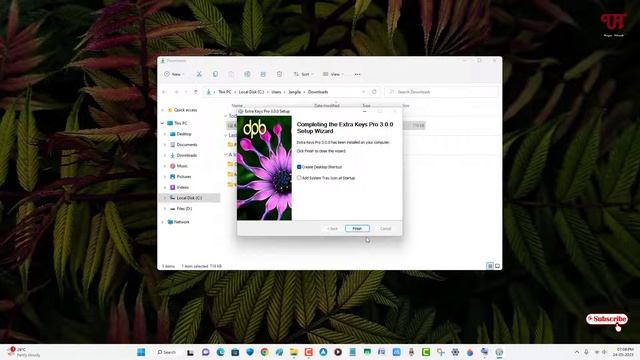Launch Microsoft Edge from the taskbar

(x=220, y=352)
